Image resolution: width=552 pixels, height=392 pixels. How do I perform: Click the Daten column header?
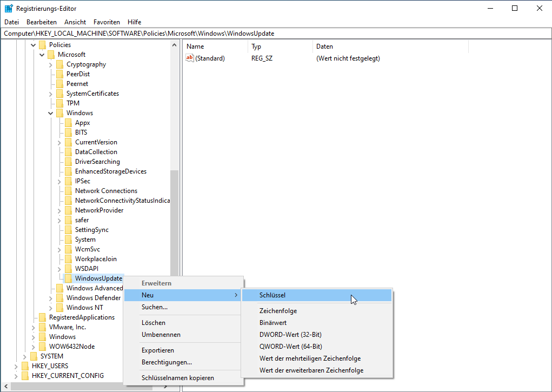(x=391, y=46)
